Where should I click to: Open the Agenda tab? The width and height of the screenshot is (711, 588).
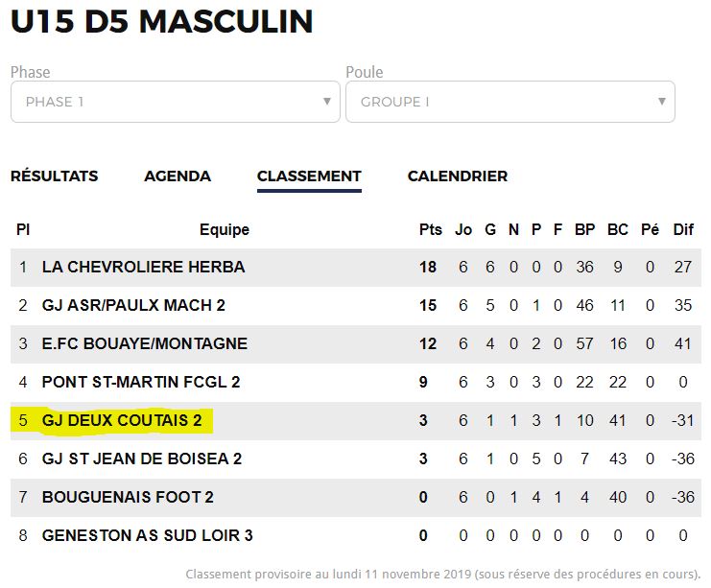click(178, 176)
